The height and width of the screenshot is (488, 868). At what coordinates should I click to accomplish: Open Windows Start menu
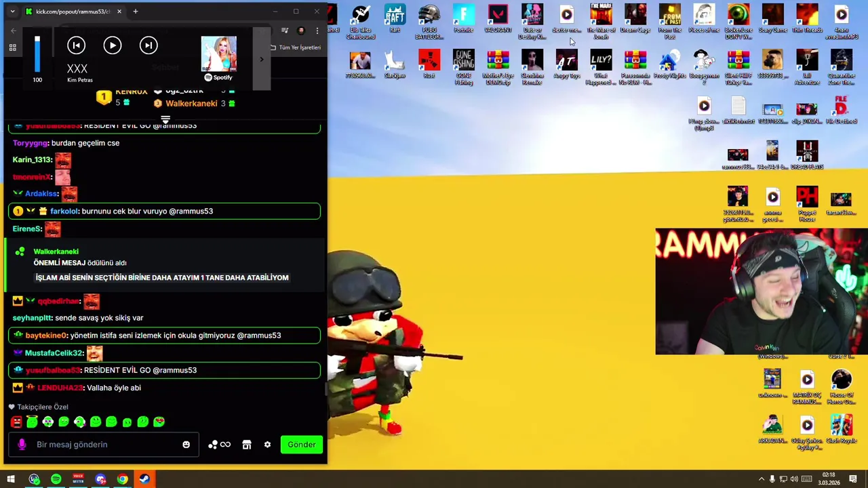[x=11, y=479]
